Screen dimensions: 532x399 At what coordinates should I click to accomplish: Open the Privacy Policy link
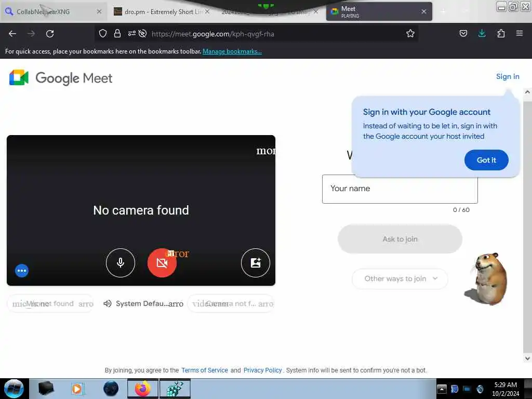click(x=262, y=370)
